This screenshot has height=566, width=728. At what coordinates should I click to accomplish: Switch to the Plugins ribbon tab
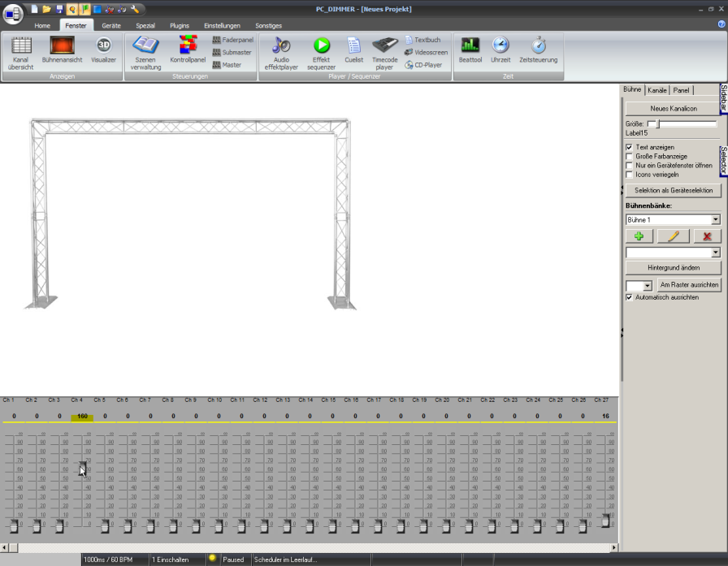point(180,25)
